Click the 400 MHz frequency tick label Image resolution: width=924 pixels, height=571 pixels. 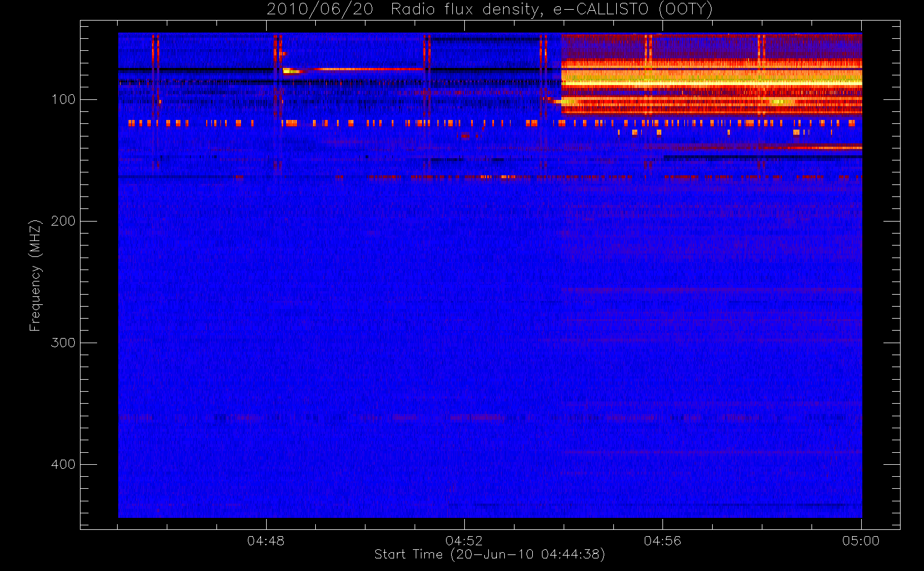(x=63, y=464)
